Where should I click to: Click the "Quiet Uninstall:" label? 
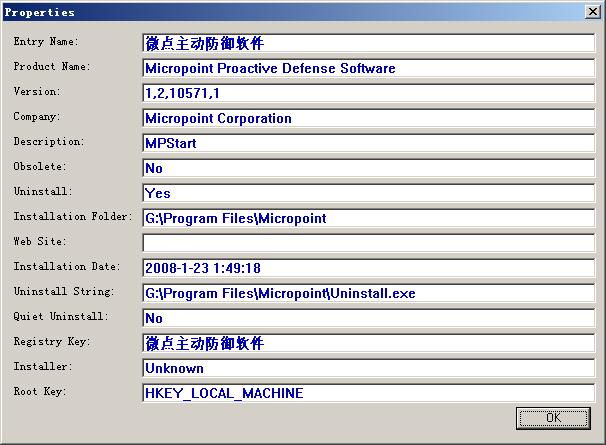pos(61,316)
